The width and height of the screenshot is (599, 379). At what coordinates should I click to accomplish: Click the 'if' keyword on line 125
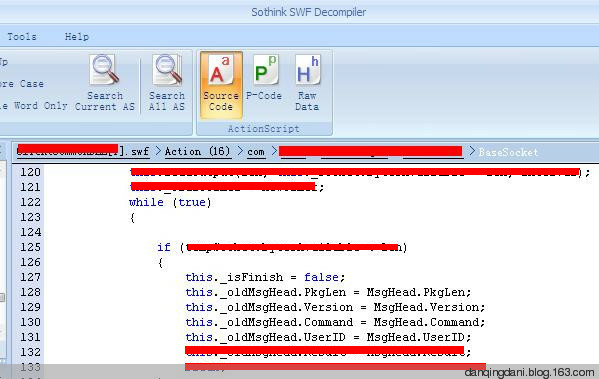pyautogui.click(x=164, y=247)
